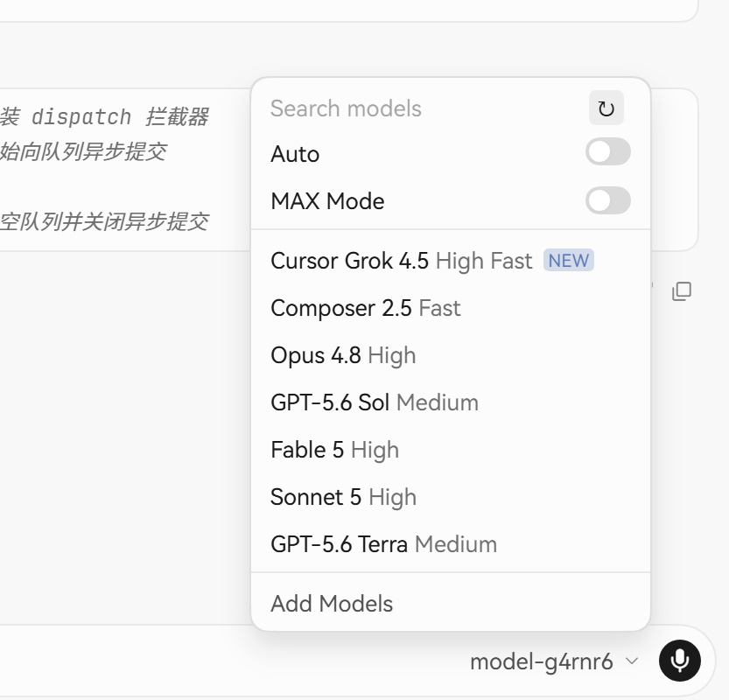This screenshot has width=729, height=700.
Task: Click the microphone voice input button
Action: click(680, 661)
